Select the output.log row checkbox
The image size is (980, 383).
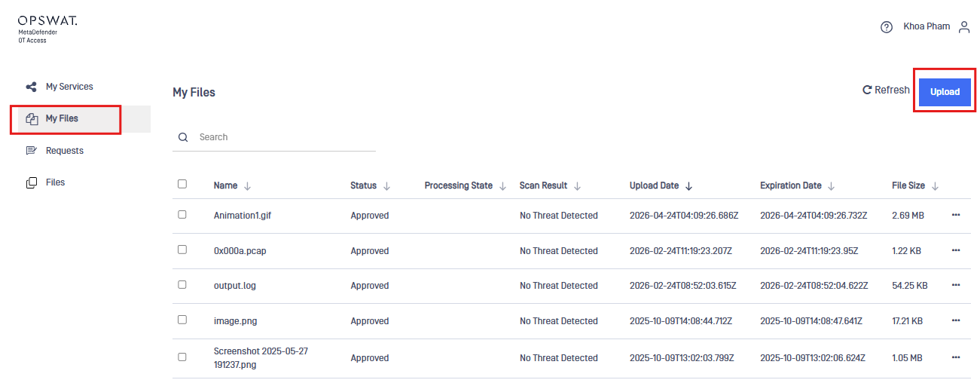tap(182, 285)
